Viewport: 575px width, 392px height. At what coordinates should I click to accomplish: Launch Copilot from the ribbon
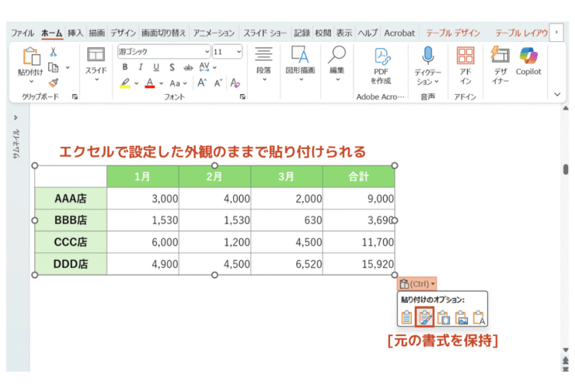tap(528, 61)
